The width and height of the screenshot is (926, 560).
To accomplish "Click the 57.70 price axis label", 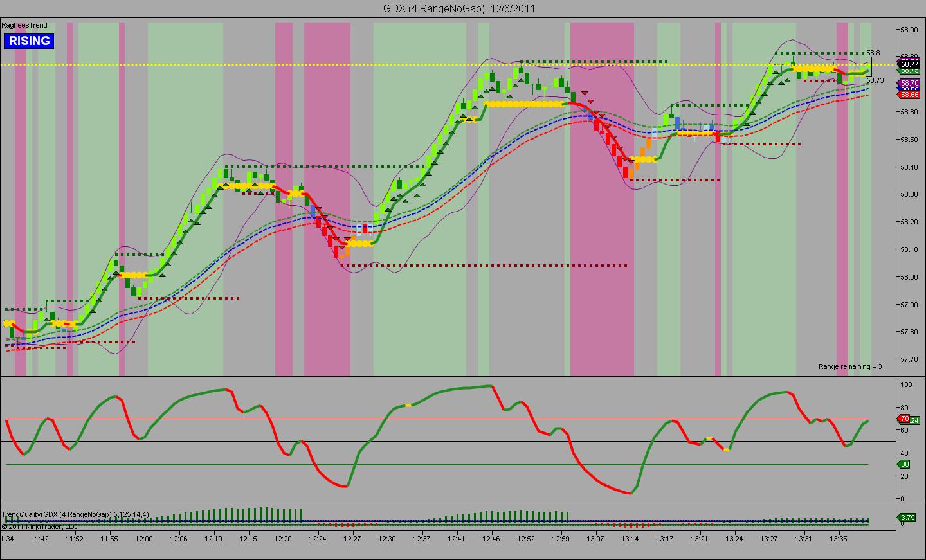I will [909, 359].
